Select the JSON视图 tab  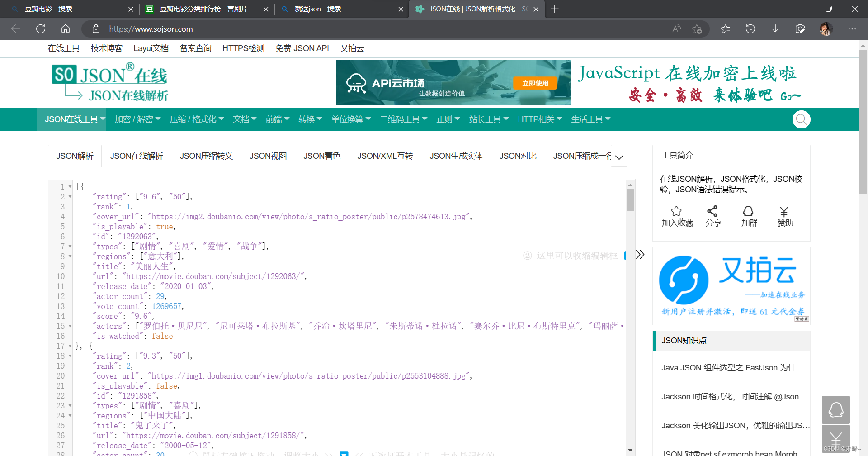click(268, 156)
